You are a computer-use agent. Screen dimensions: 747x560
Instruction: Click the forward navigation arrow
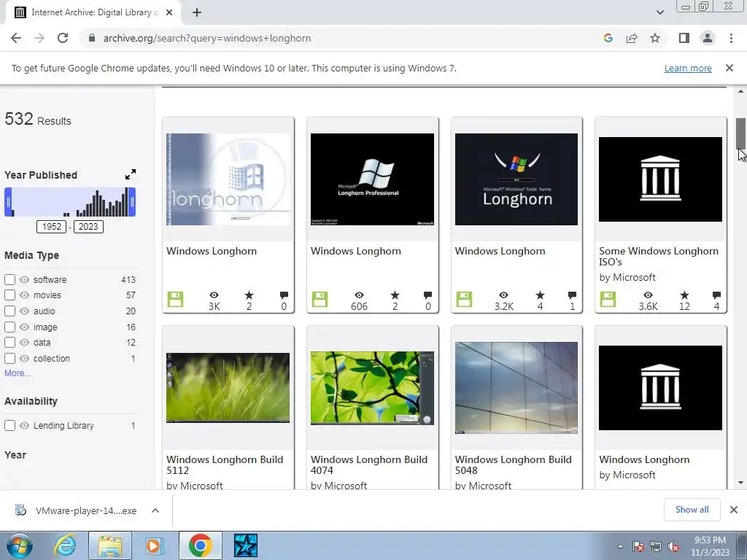39,38
